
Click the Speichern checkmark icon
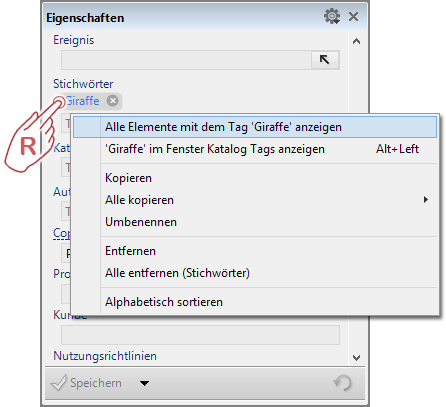[x=59, y=383]
